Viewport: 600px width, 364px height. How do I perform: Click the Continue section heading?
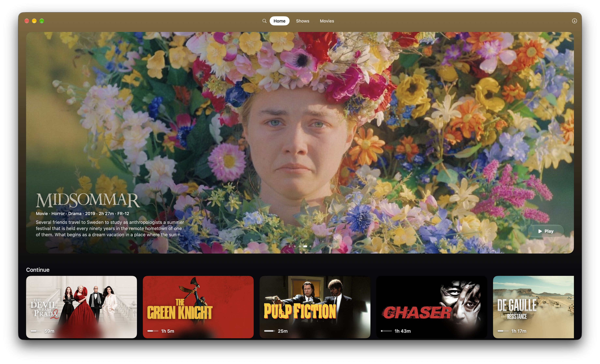[x=38, y=270]
